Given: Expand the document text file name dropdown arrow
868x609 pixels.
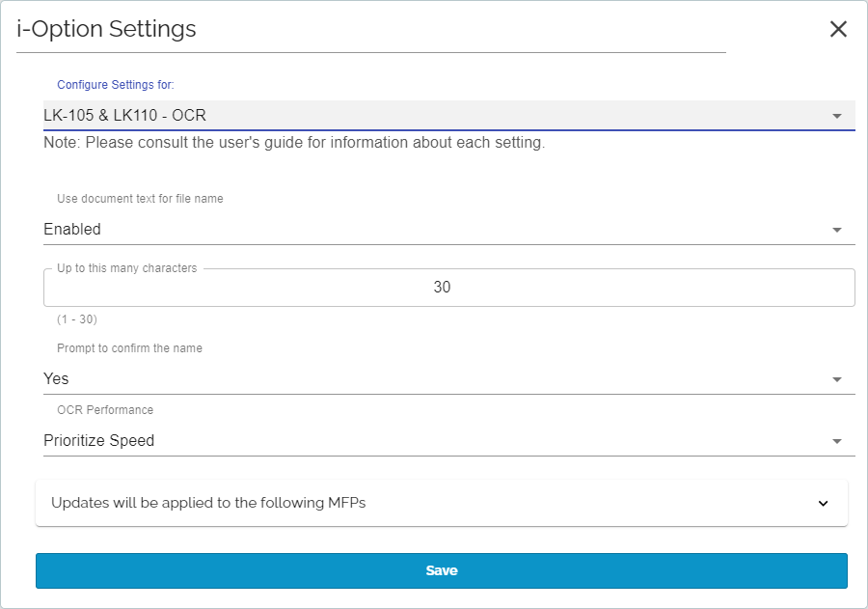Looking at the screenshot, I should pos(836,230).
